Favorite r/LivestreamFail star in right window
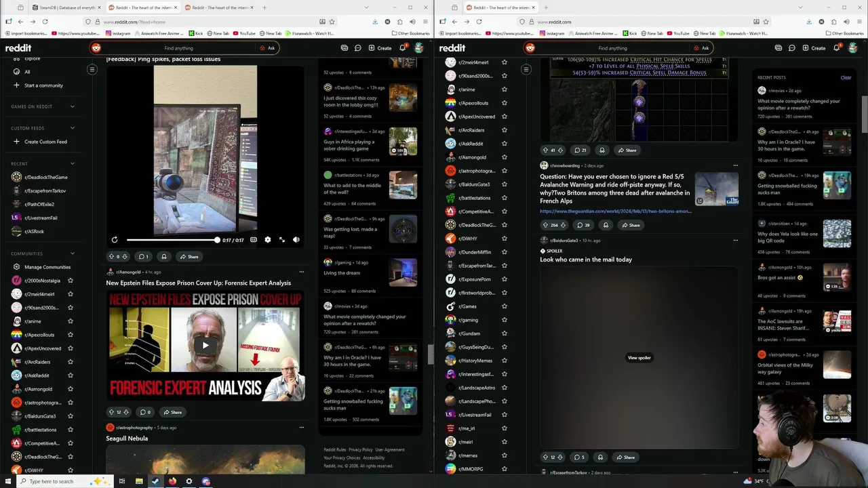Viewport: 868px width, 488px height. pyautogui.click(x=505, y=415)
